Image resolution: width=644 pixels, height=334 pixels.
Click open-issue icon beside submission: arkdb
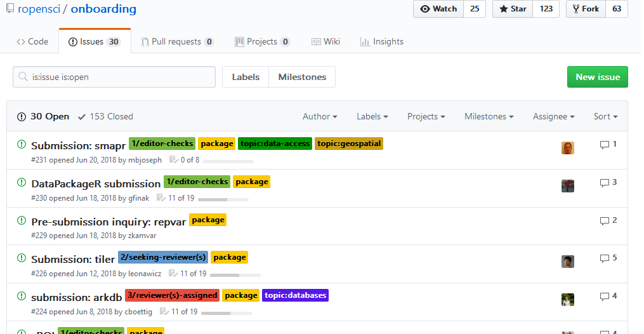[x=22, y=296]
